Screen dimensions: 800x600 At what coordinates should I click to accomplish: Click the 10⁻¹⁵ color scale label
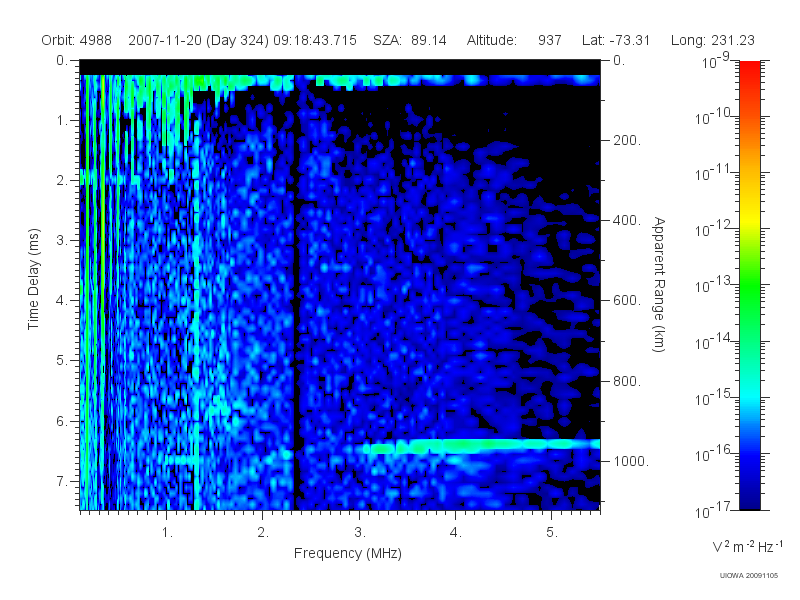pos(714,397)
